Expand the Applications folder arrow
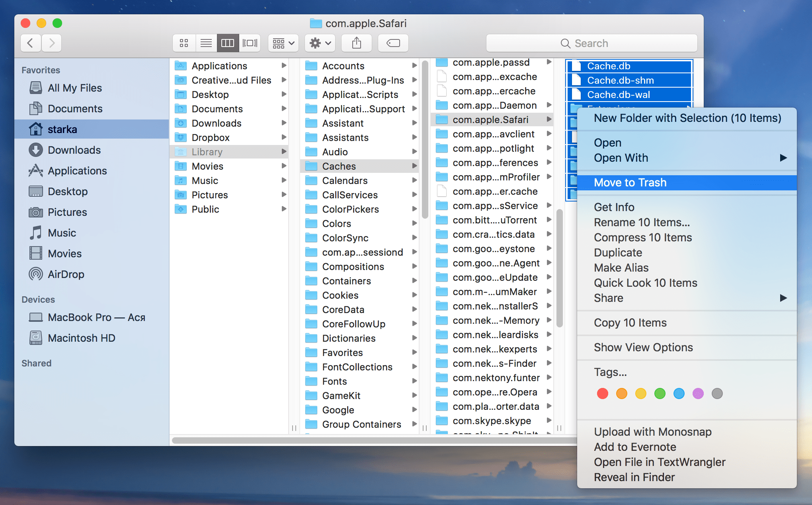Image resolution: width=812 pixels, height=505 pixels. [x=284, y=66]
